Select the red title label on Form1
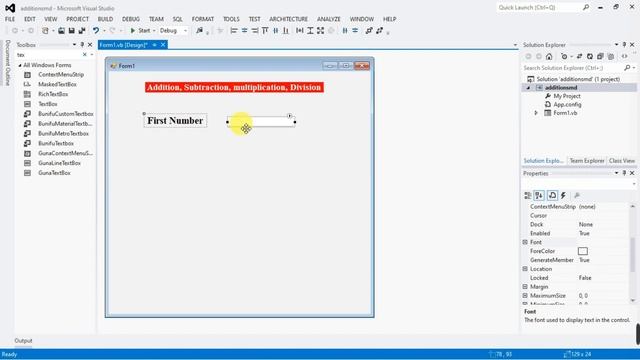Screen dimensions: 640x360 point(234,87)
